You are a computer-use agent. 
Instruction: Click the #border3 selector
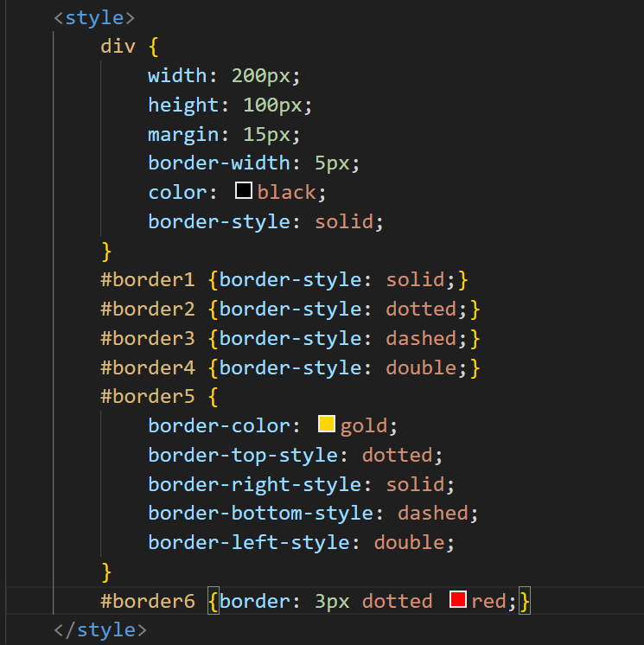click(148, 339)
